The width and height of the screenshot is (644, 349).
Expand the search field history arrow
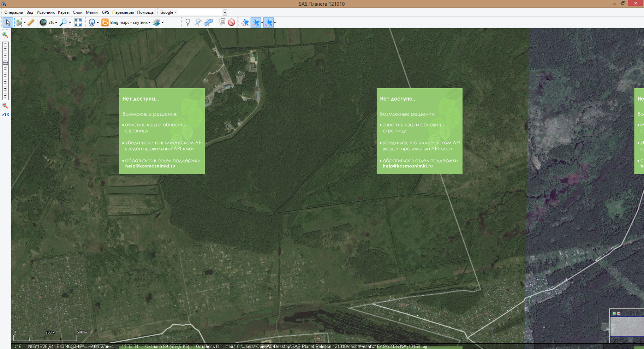[225, 12]
